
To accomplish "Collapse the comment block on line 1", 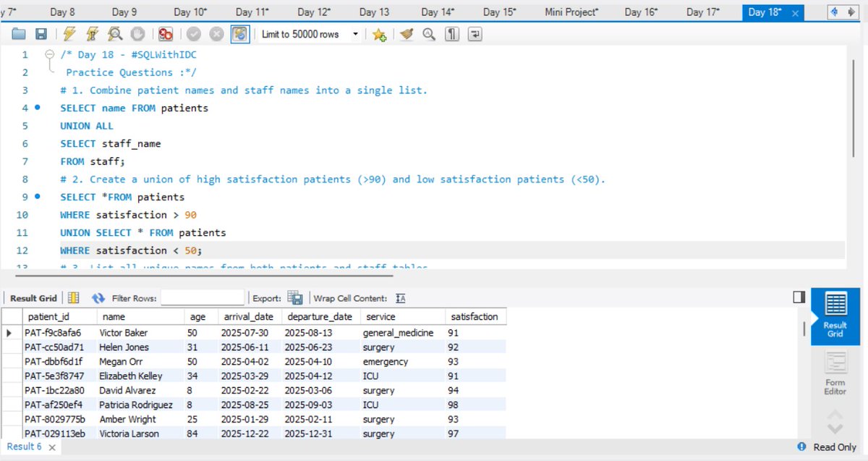I will [x=49, y=54].
